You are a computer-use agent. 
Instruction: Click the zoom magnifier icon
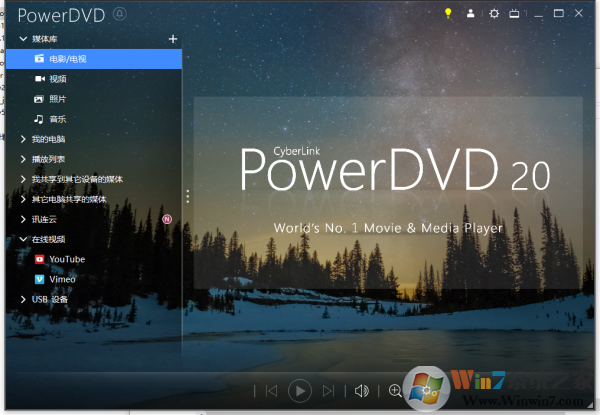(395, 391)
